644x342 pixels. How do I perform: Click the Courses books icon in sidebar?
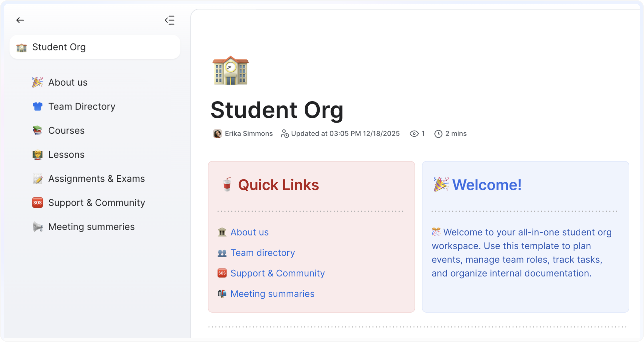[37, 130]
